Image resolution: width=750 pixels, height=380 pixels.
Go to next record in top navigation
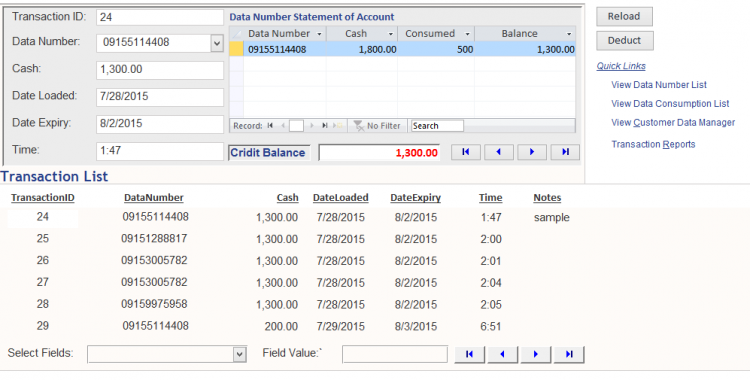tap(532, 152)
